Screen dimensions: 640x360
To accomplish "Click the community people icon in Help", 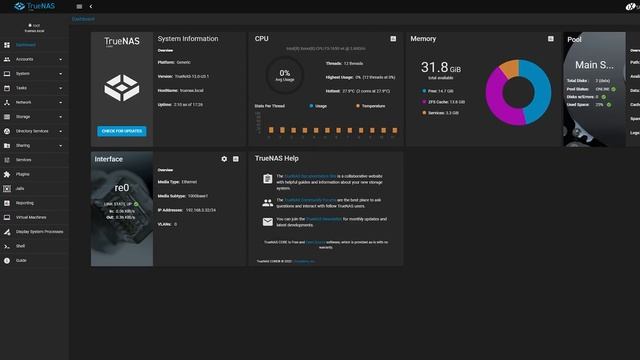I will (x=268, y=203).
